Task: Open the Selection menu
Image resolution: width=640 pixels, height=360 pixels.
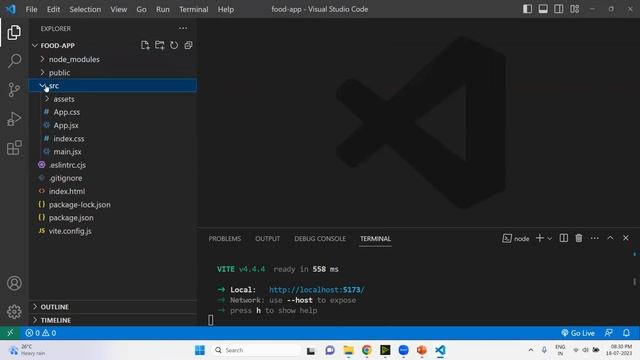Action: tap(85, 9)
